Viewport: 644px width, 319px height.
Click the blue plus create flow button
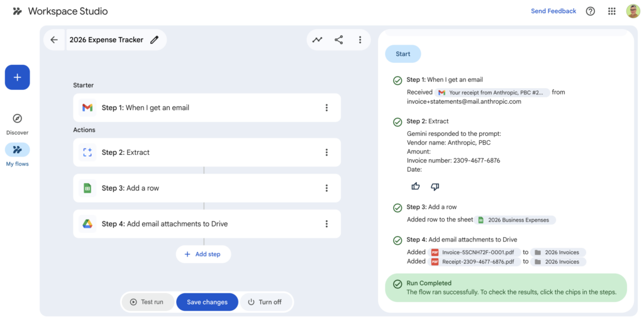point(17,77)
